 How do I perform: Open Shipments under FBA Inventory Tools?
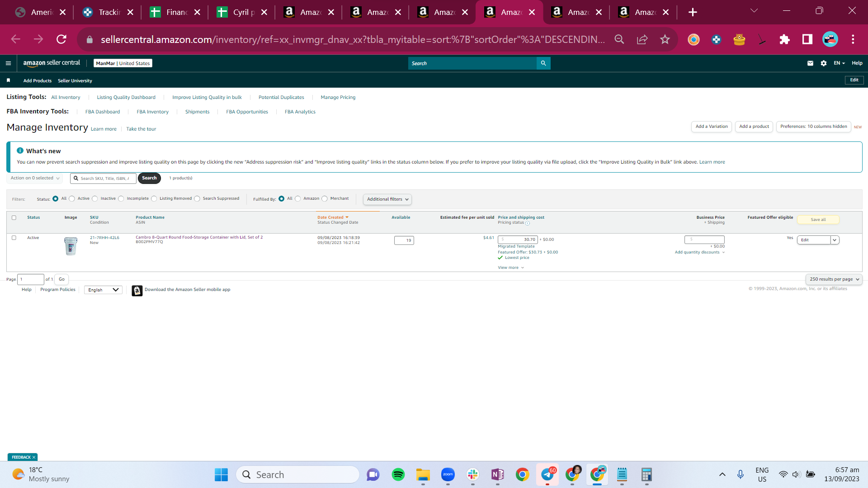[197, 112]
